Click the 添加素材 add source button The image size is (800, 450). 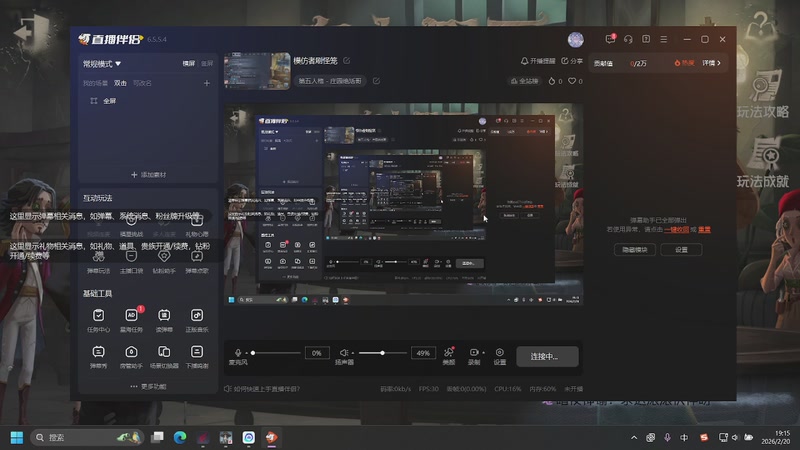148,174
